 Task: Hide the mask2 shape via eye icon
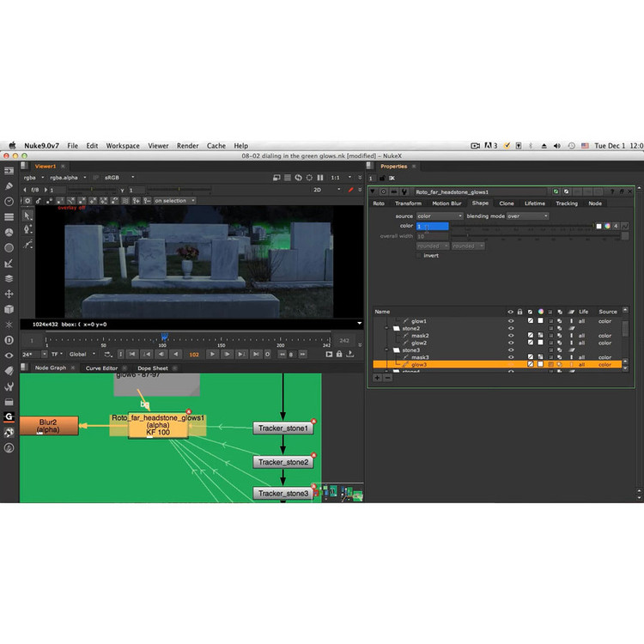(x=511, y=336)
